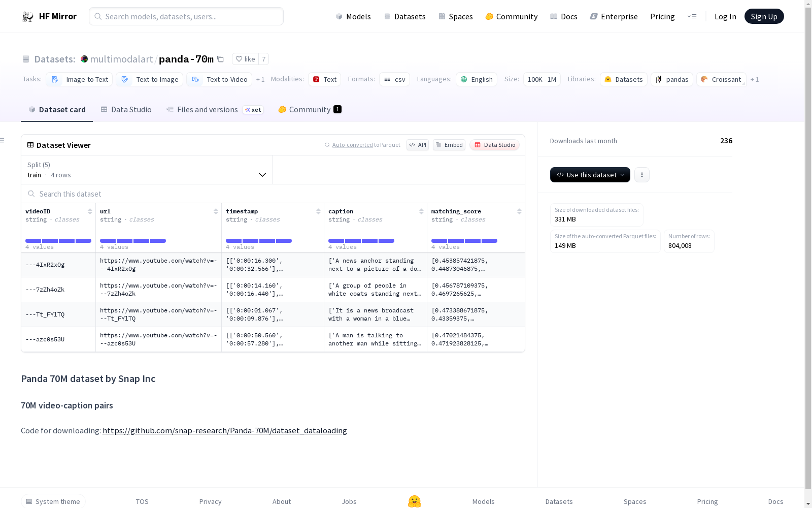Select the ---Tt_FYlTQ videoID cell
812x508 pixels.
pos(58,314)
